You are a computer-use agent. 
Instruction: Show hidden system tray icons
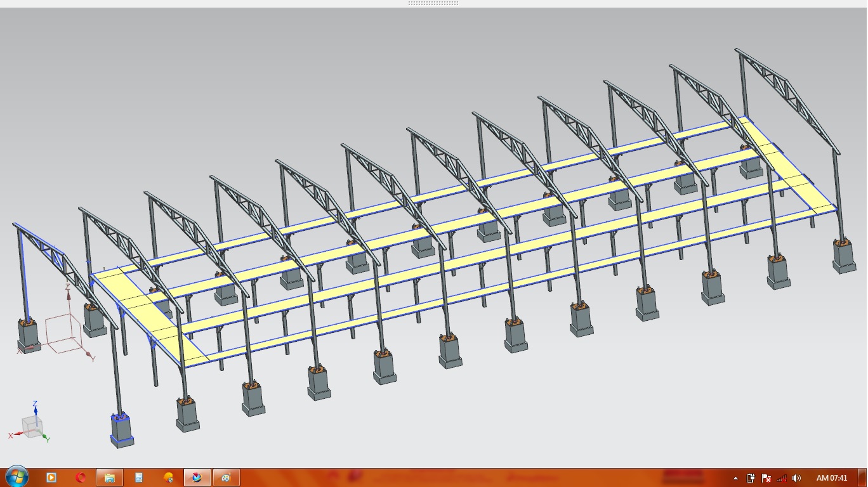tap(735, 478)
